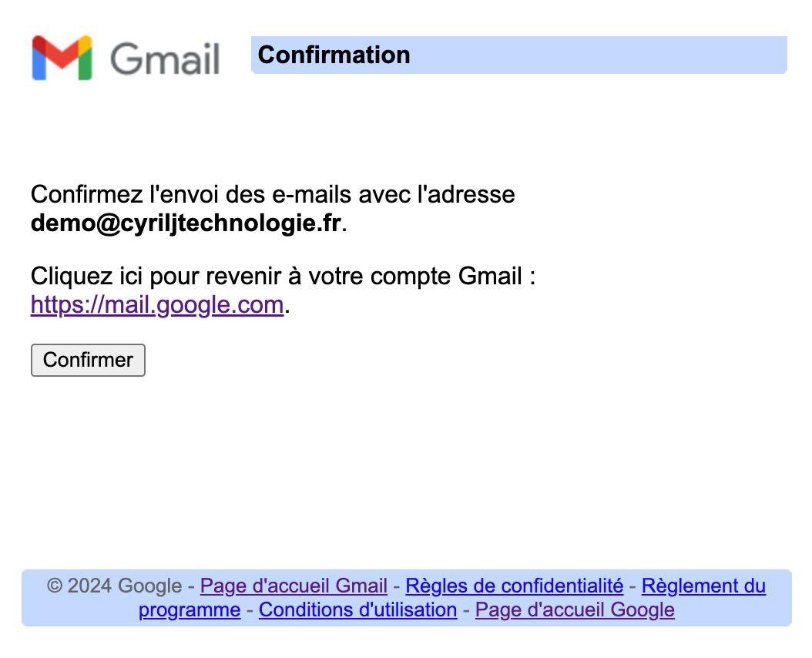This screenshot has width=812, height=658.
Task: Click the word "programme" in footer link
Action: coord(190,610)
